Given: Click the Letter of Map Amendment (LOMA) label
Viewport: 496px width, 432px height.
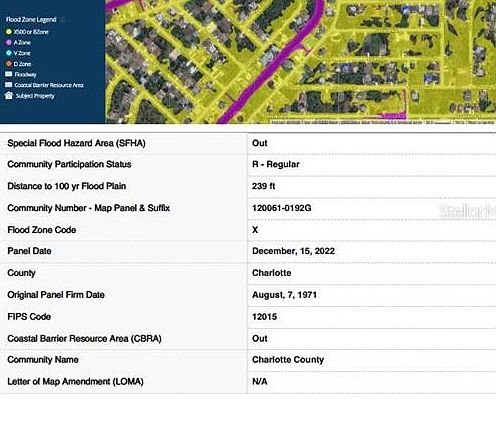Looking at the screenshot, I should tap(75, 381).
